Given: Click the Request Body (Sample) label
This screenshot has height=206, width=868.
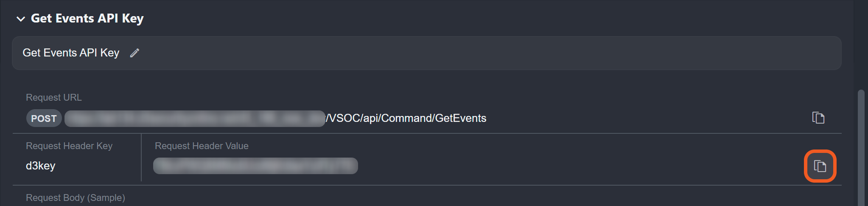Looking at the screenshot, I should (x=76, y=198).
